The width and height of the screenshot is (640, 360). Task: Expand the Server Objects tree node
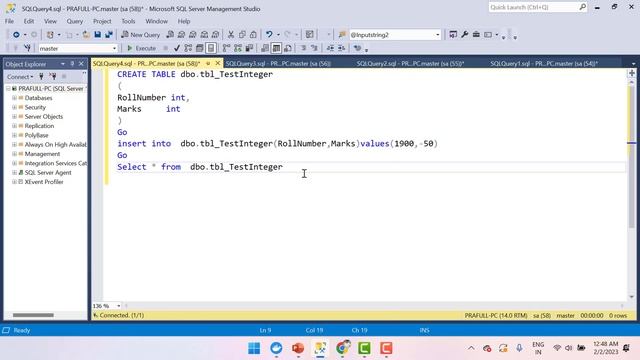tap(14, 117)
